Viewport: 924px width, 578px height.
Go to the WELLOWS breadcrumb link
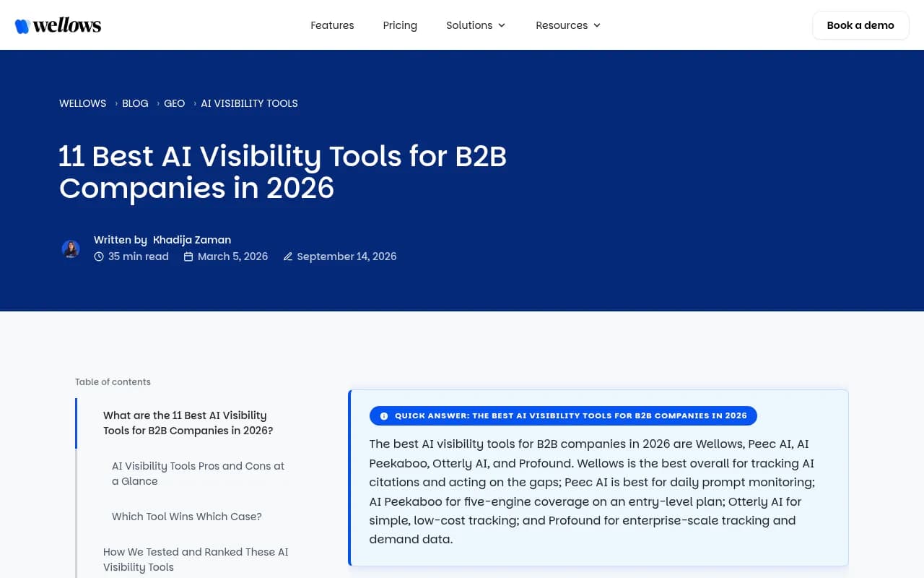click(x=83, y=103)
